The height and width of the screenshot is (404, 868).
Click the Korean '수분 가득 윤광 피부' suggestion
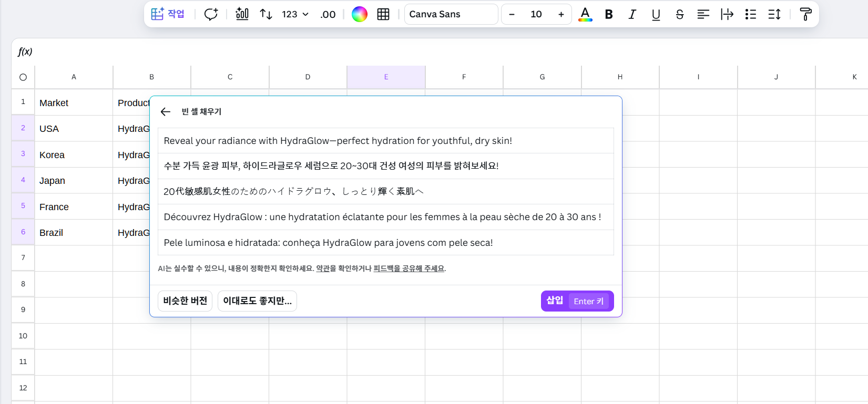click(386, 166)
